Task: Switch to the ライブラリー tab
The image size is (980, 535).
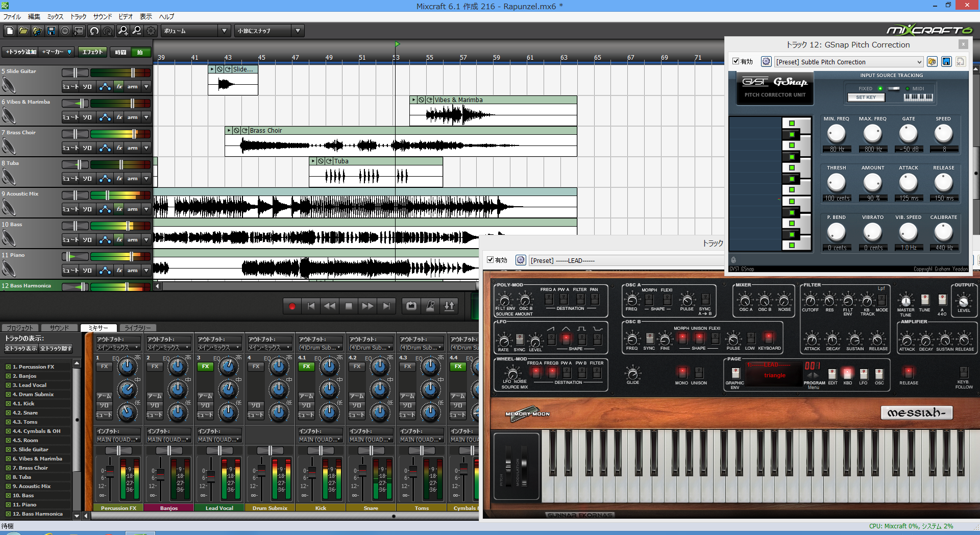Action: click(x=137, y=328)
